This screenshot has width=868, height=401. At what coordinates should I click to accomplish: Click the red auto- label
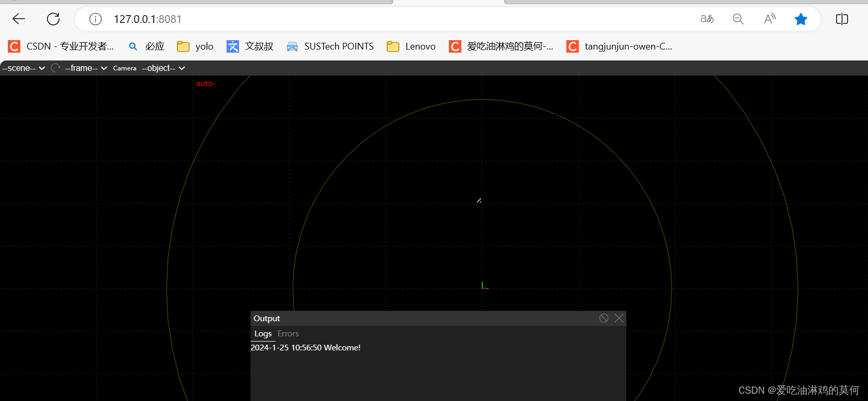pos(206,83)
